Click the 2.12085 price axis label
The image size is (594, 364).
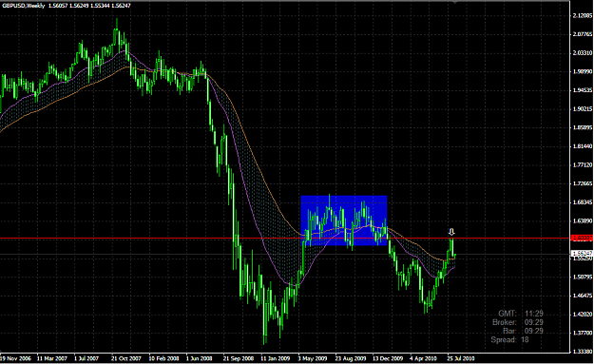(x=583, y=15)
